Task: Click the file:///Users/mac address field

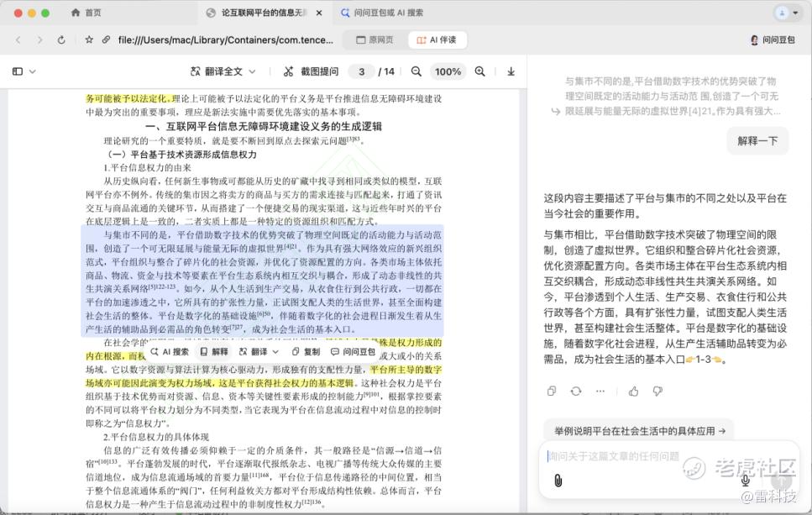Action: pos(225,39)
